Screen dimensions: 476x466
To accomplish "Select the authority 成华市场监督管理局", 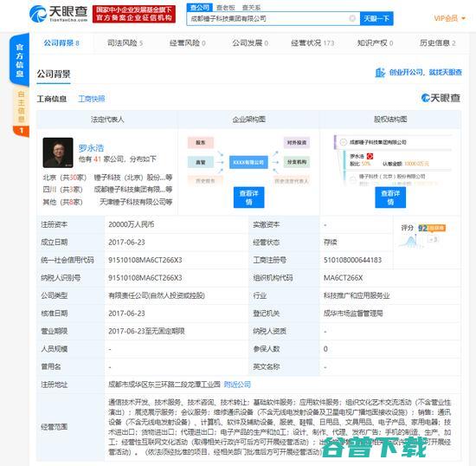I will pos(353,314).
